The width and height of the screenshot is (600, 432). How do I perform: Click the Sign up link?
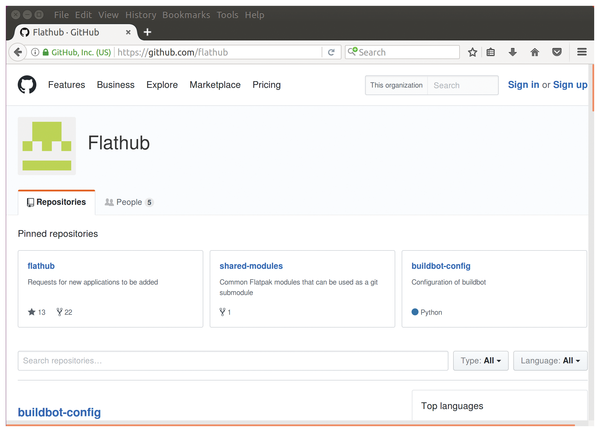click(x=570, y=85)
